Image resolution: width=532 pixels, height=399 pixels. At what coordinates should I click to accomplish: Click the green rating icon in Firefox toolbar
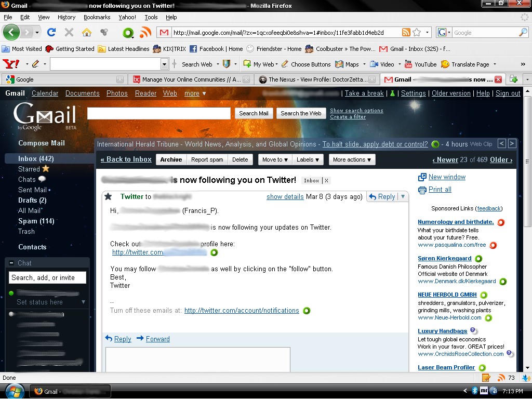tap(128, 33)
